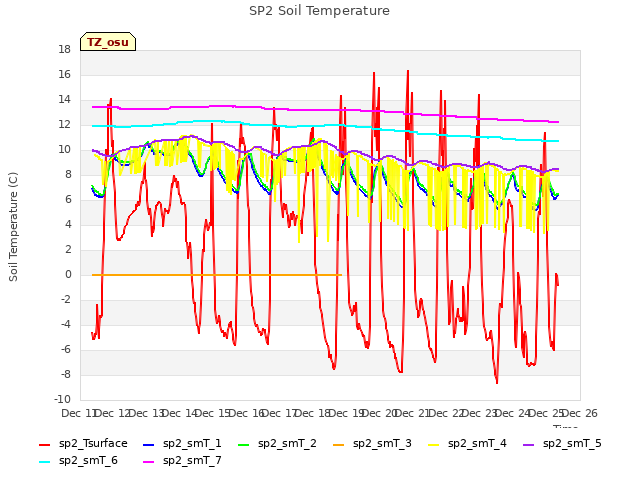Toggle sp2_smT_4 legend entry
This screenshot has height=480, width=640.
click(x=467, y=444)
